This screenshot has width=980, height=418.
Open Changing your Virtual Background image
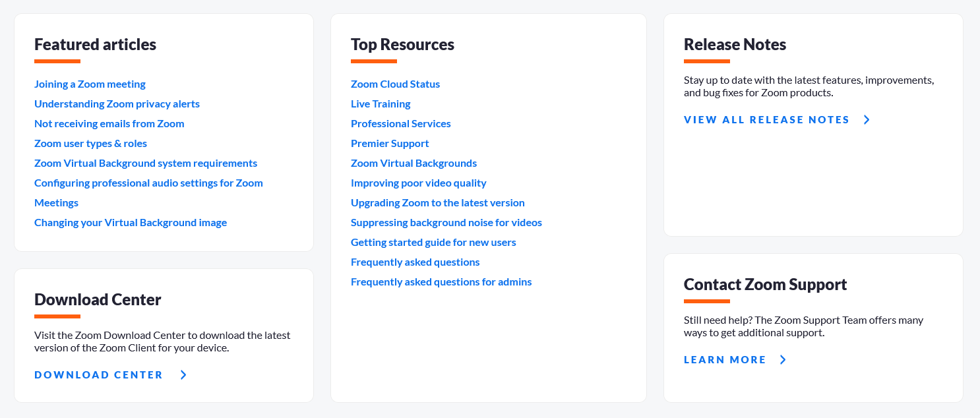130,222
